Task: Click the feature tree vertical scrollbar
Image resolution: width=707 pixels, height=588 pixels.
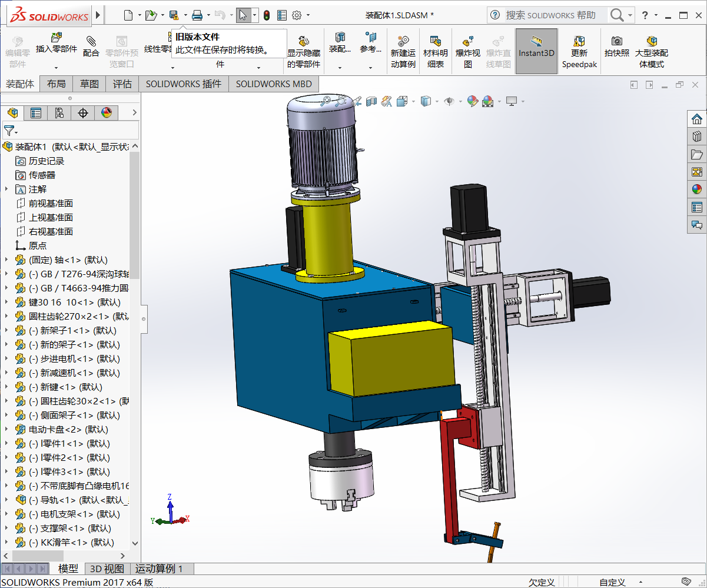Action: [x=134, y=215]
